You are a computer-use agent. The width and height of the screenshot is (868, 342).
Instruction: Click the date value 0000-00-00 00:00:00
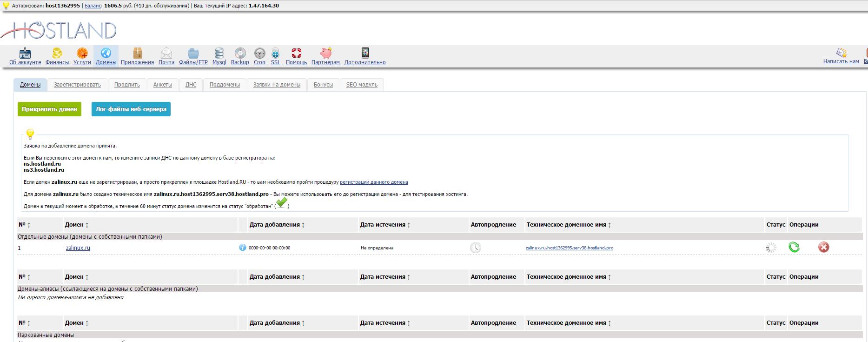tap(270, 248)
